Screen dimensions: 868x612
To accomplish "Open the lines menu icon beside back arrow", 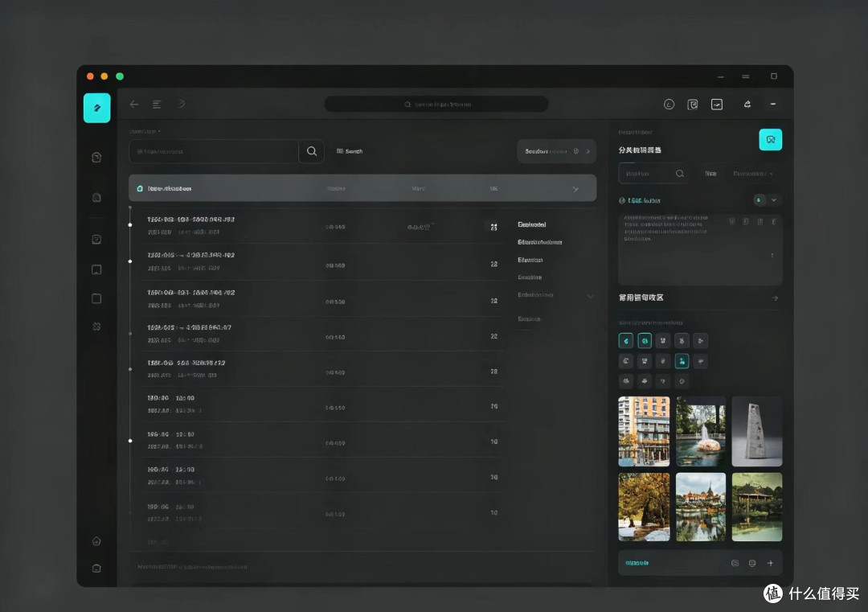I will 158,104.
